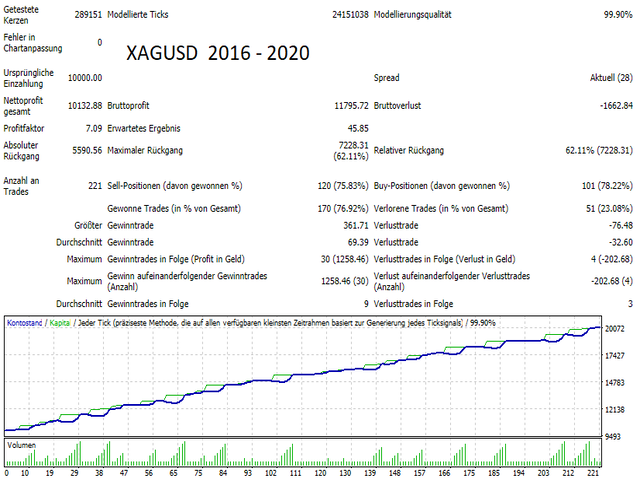Image resolution: width=640 pixels, height=480 pixels.
Task: Click the Verlorene Trades label
Action: (x=441, y=209)
